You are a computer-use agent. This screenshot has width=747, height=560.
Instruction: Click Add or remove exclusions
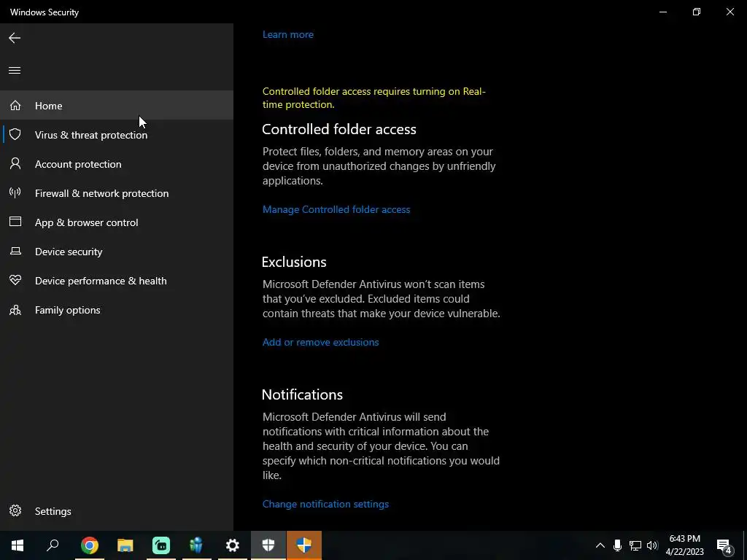[321, 342]
